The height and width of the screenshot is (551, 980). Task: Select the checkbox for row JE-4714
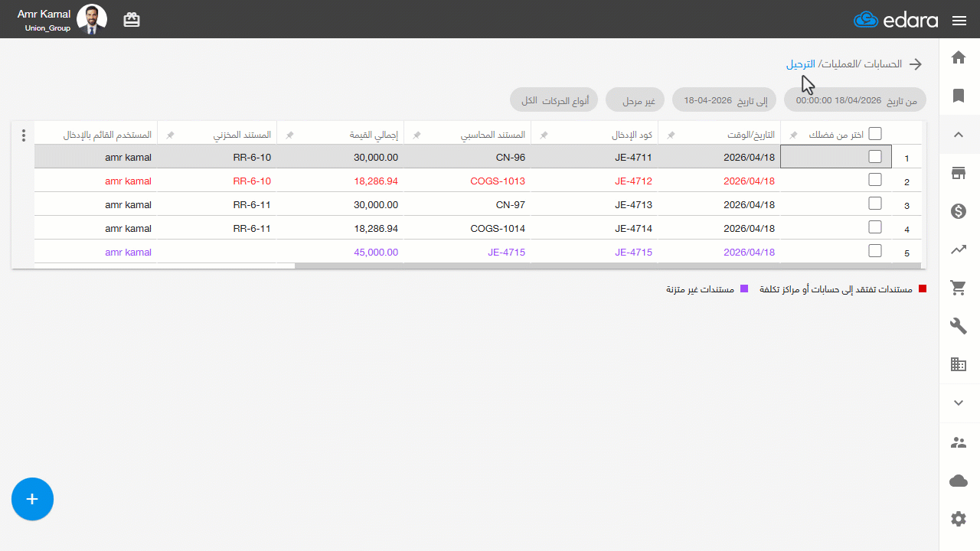coord(875,227)
